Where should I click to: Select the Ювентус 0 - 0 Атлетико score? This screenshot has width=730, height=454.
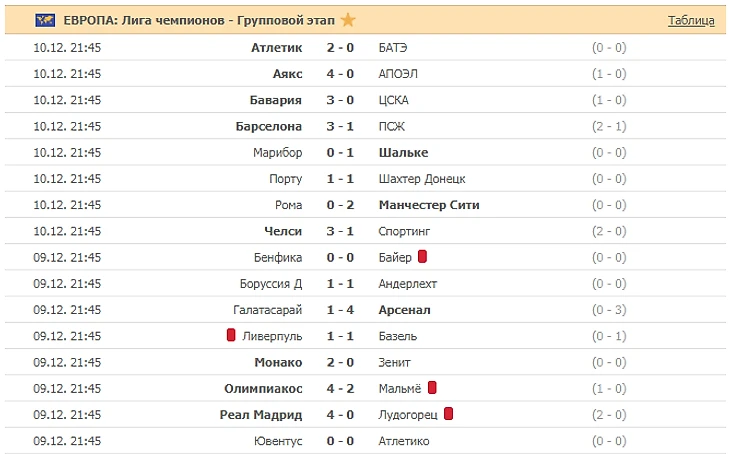pyautogui.click(x=340, y=440)
